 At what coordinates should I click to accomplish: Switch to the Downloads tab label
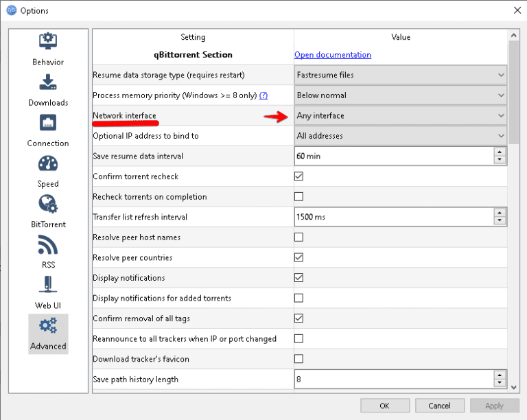pos(48,103)
